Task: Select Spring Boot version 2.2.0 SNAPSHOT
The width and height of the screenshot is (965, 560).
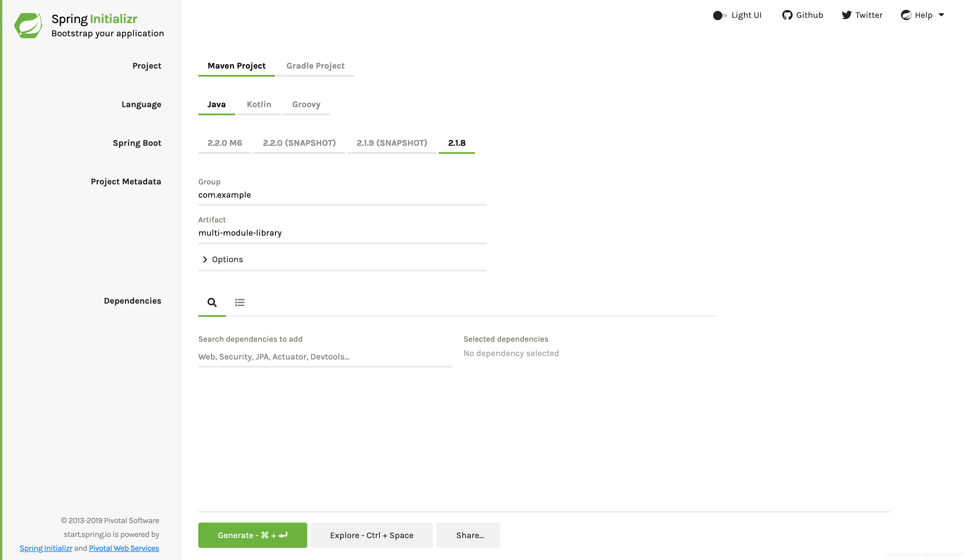Action: pyautogui.click(x=299, y=143)
